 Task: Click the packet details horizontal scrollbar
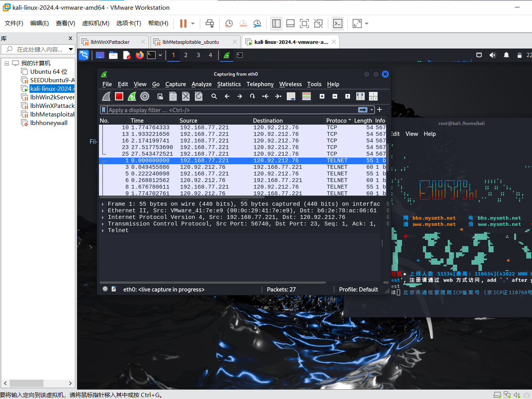tap(213, 282)
